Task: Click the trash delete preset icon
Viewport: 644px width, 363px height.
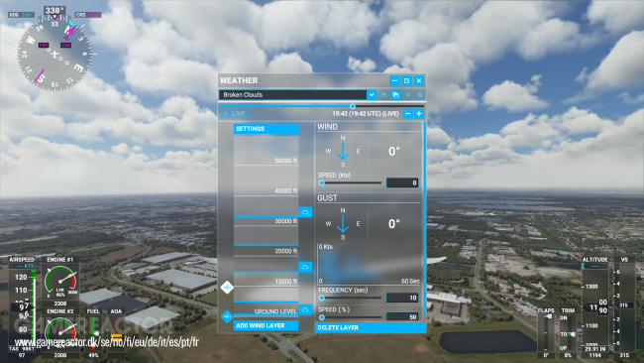Action: tap(420, 95)
